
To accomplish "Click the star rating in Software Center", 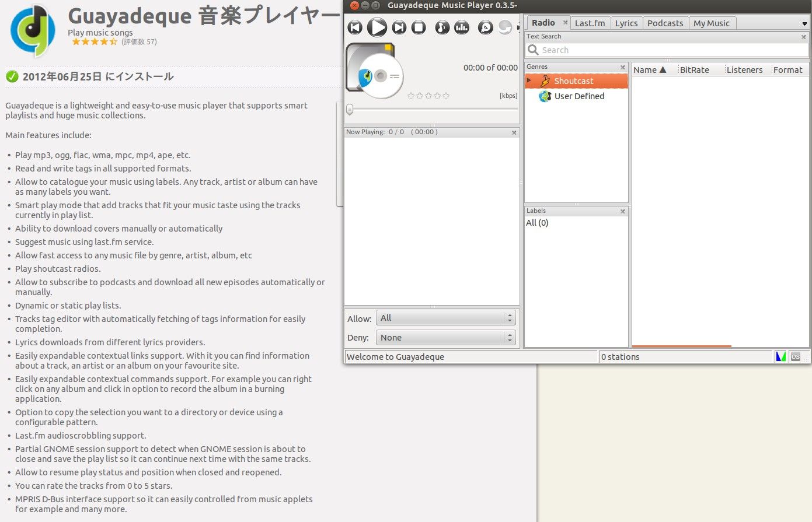I will click(x=95, y=42).
